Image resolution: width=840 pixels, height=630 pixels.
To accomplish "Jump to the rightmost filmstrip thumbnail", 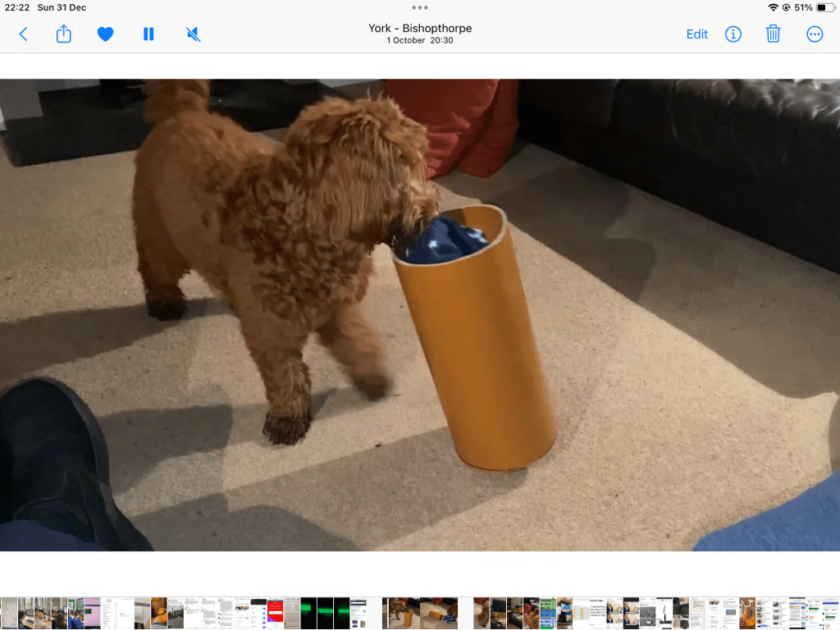I will pos(831,613).
